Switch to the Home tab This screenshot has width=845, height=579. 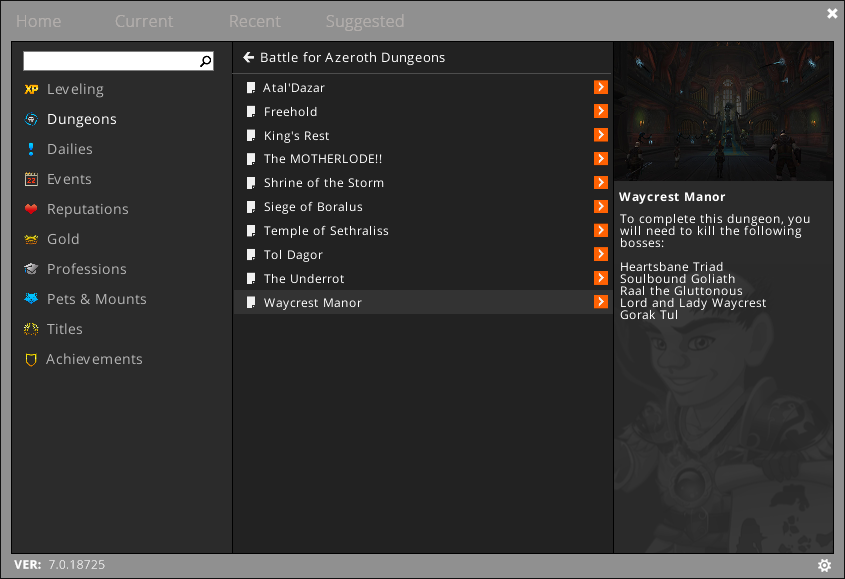38,21
